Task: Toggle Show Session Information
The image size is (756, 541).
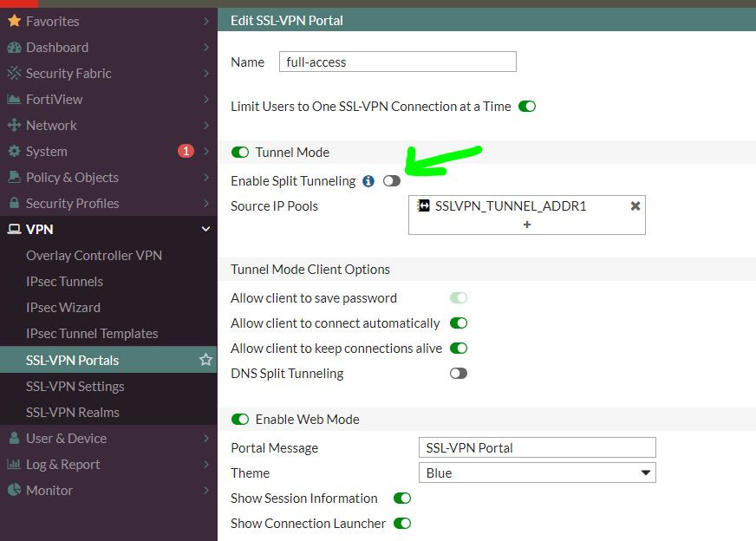Action: pyautogui.click(x=402, y=499)
